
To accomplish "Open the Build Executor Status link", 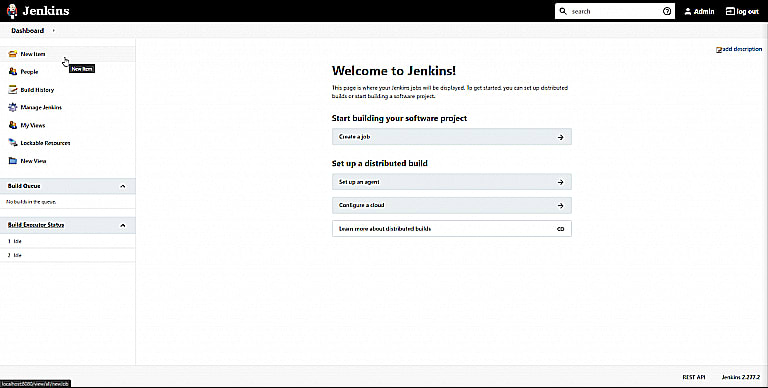I will (x=36, y=225).
